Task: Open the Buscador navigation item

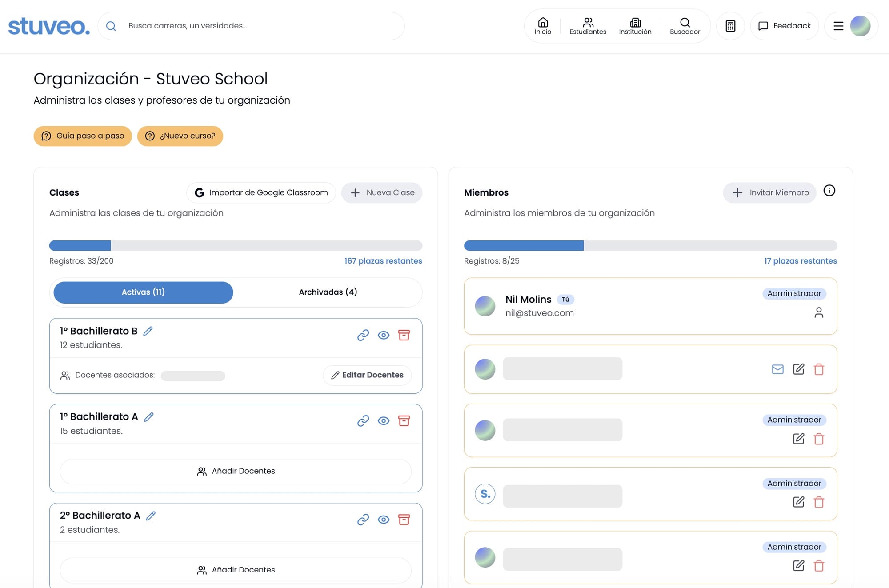Action: [x=685, y=26]
